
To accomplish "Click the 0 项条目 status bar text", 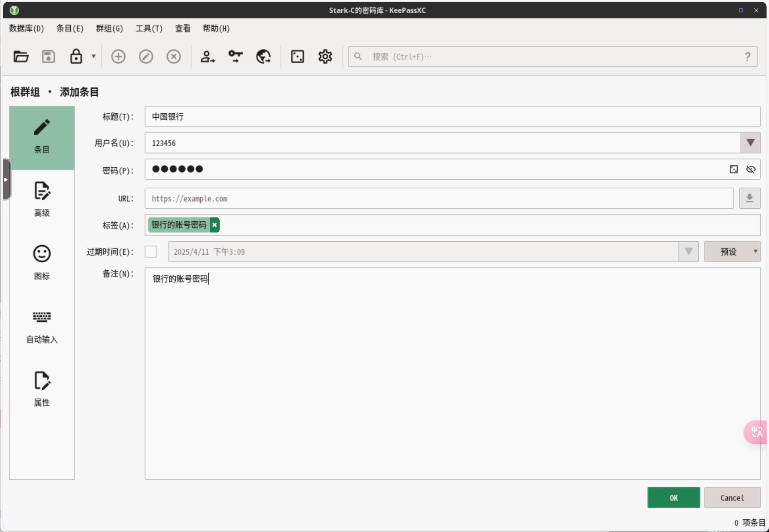I will coord(750,522).
